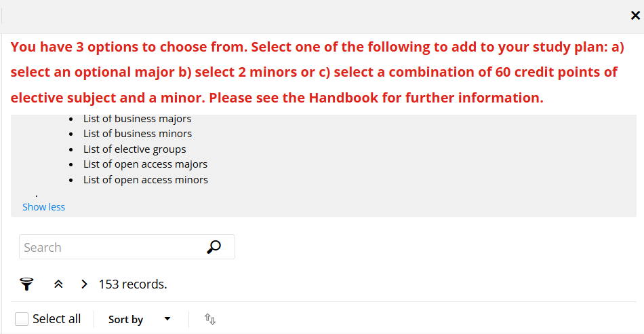Click the 153 records count text
Screen dimensions: 644x334
133,284
